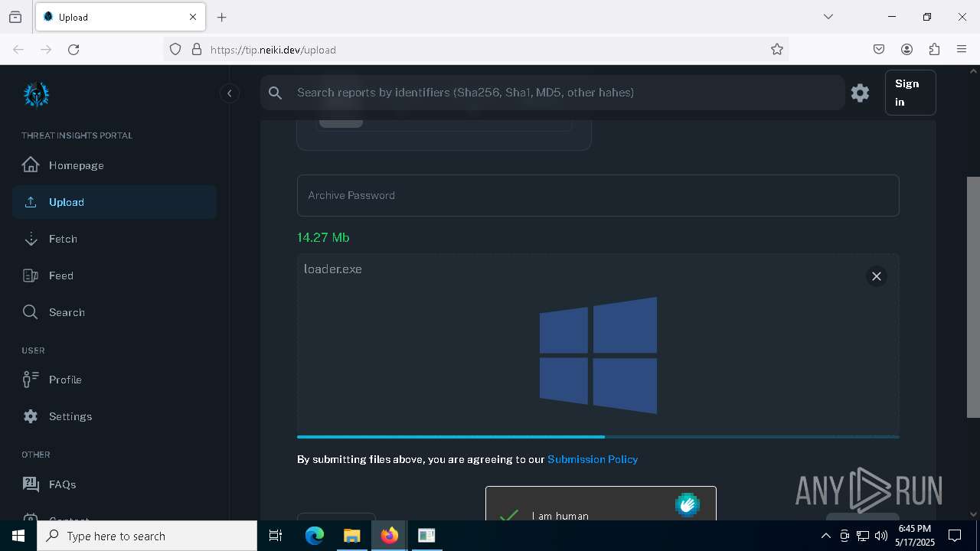Open File Explorer from taskbar
Image resolution: width=980 pixels, height=551 pixels.
coord(351,536)
